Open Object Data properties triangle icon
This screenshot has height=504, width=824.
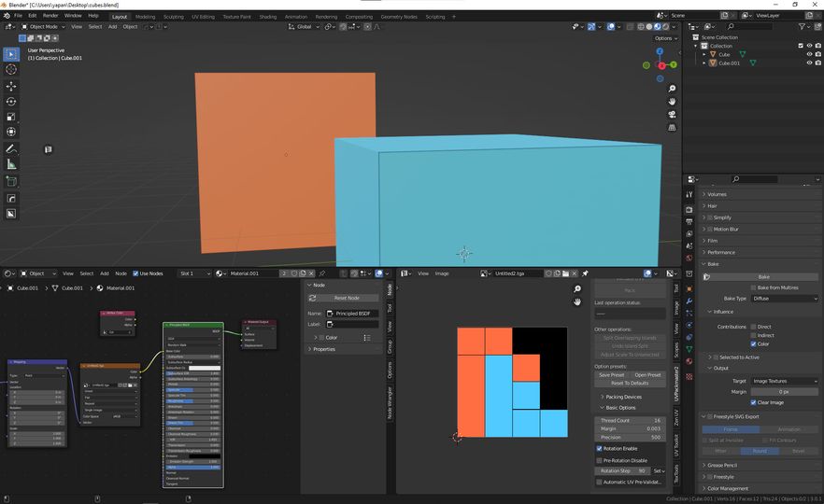tap(689, 349)
